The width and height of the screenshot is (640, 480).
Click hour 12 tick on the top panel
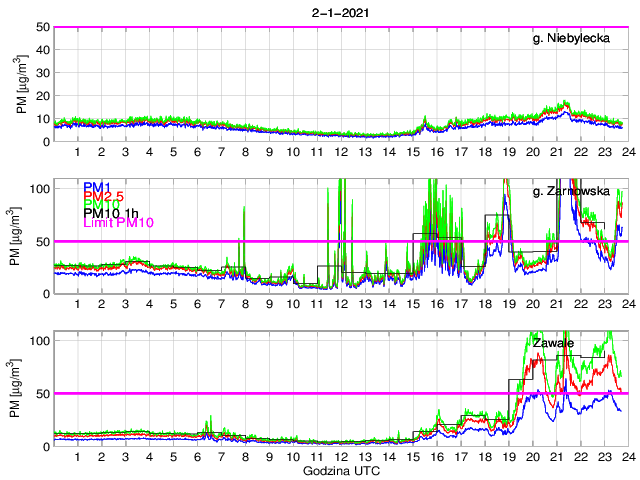pos(340,152)
